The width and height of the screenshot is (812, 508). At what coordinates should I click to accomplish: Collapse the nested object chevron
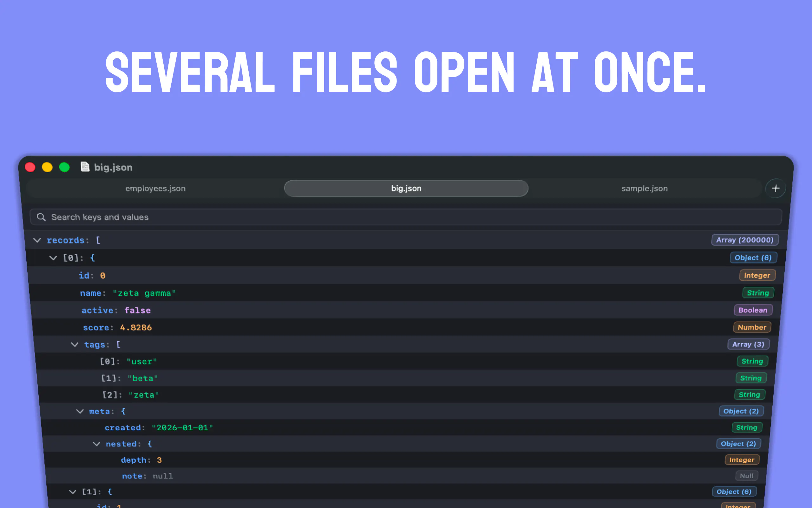coord(96,444)
